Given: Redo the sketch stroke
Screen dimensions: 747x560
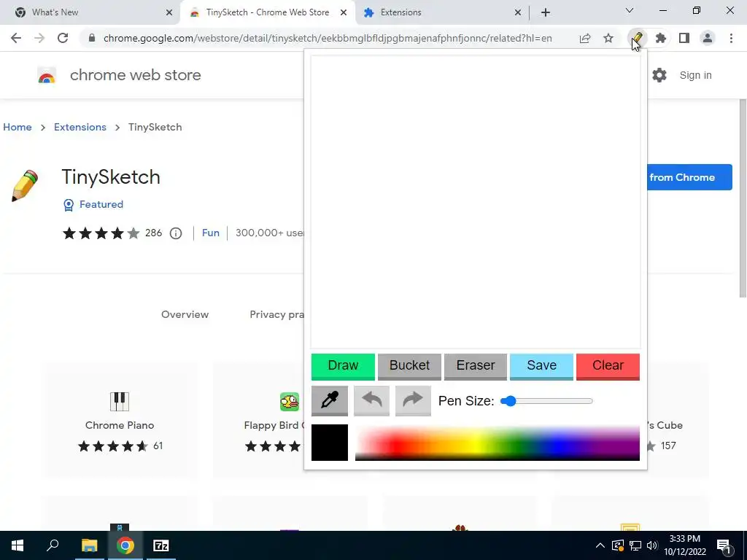Looking at the screenshot, I should point(413,400).
